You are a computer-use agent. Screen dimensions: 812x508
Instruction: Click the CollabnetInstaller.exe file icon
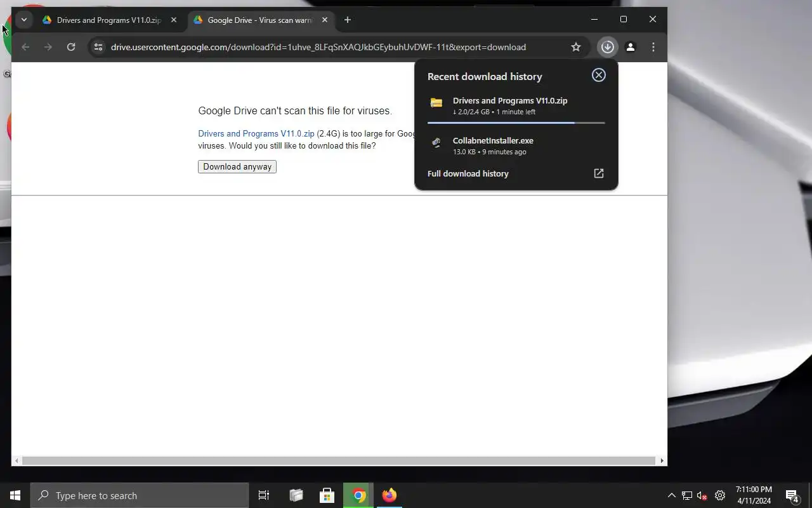[x=436, y=143]
